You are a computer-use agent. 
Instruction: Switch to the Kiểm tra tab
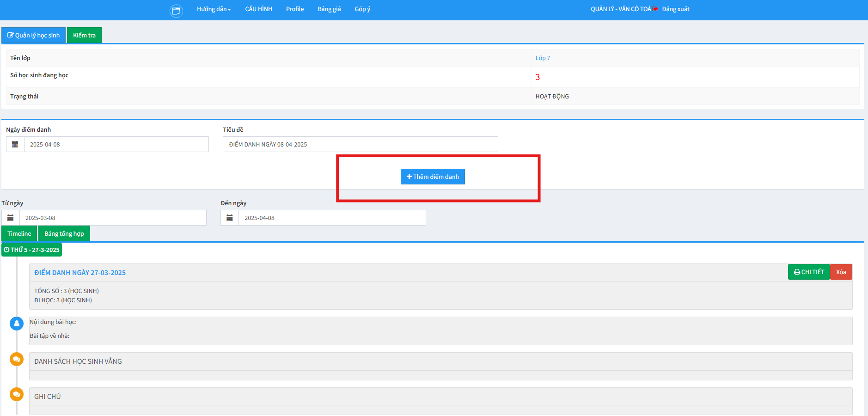pos(84,36)
